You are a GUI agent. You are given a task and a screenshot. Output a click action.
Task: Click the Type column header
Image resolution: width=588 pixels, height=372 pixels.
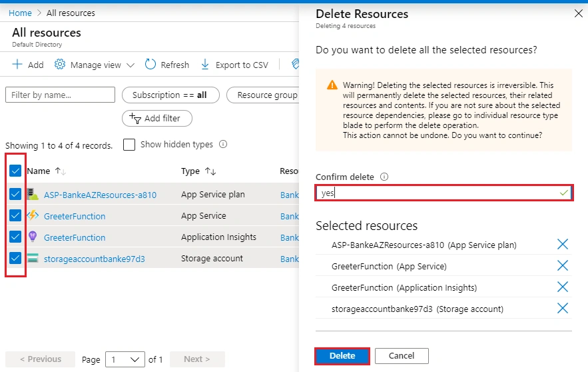190,171
